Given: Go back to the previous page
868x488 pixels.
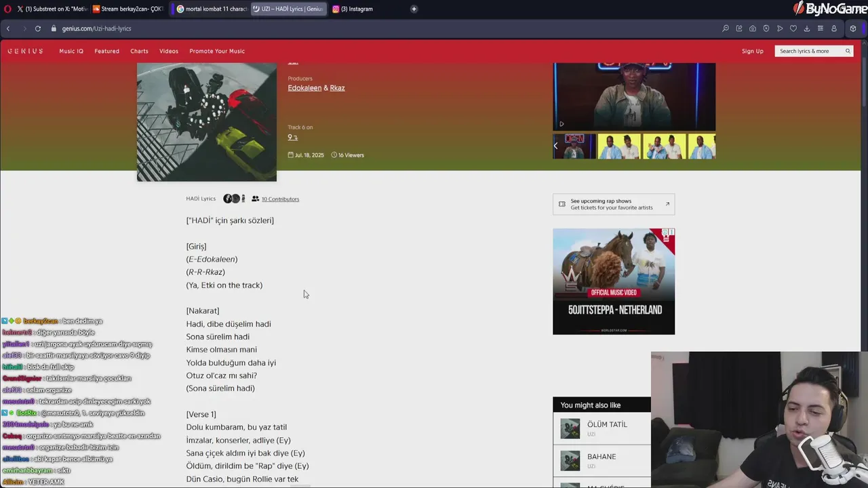Looking at the screenshot, I should click(x=8, y=28).
